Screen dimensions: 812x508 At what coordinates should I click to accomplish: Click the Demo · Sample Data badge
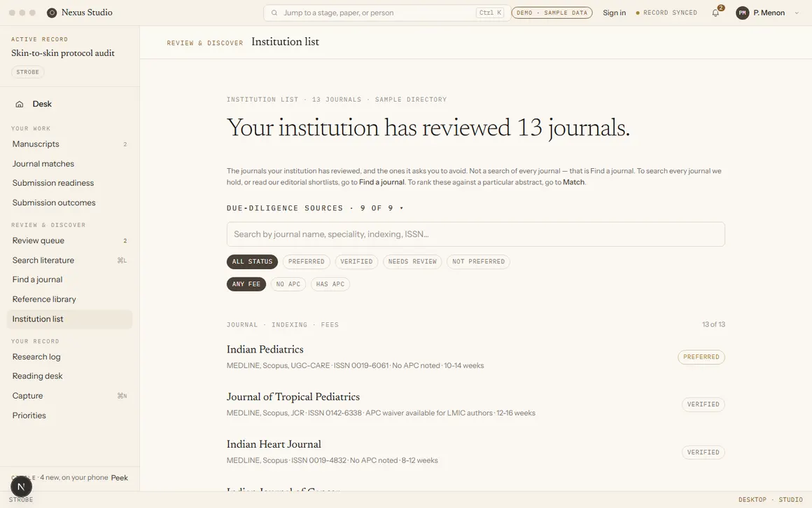click(x=552, y=13)
